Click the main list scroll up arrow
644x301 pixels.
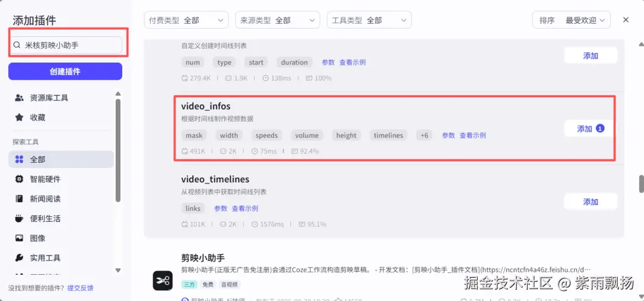pyautogui.click(x=641, y=44)
